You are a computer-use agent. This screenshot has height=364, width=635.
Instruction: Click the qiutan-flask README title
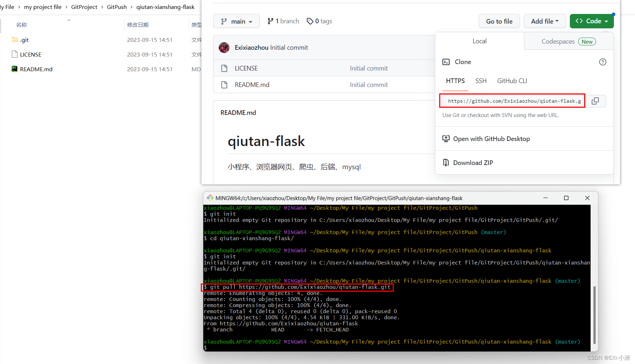pyautogui.click(x=266, y=141)
